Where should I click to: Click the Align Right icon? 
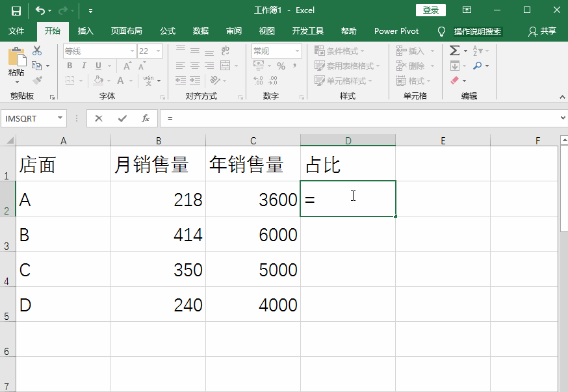(209, 66)
